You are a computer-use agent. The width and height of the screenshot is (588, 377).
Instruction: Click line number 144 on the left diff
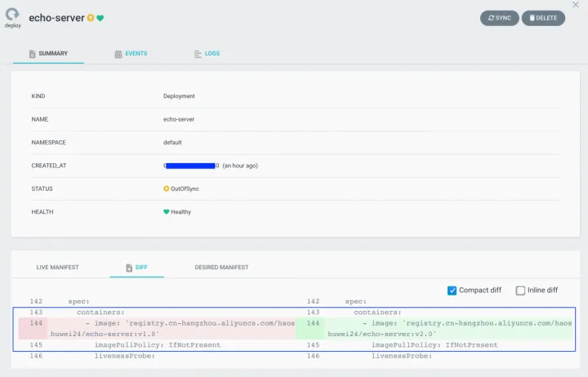point(36,323)
